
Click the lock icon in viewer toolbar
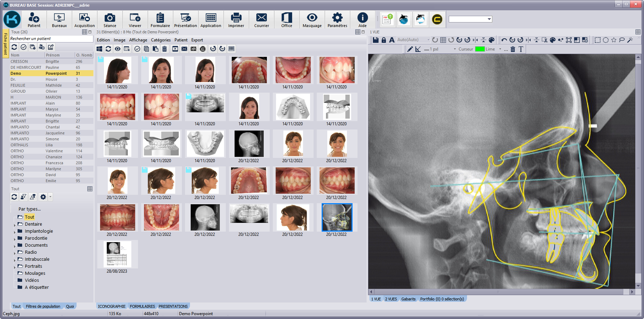pyautogui.click(x=384, y=40)
